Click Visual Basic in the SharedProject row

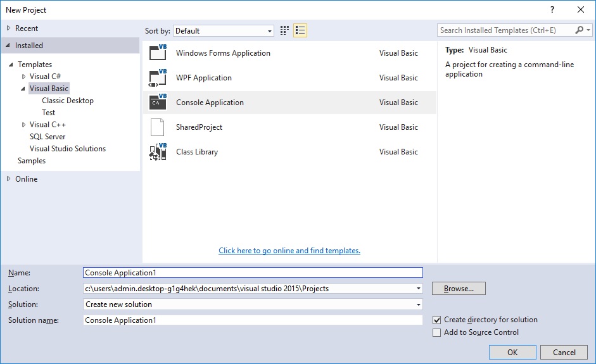[398, 127]
